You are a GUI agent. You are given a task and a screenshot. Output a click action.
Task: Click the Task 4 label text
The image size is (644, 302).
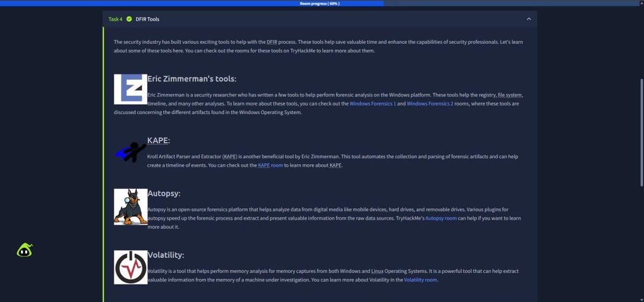pos(115,19)
